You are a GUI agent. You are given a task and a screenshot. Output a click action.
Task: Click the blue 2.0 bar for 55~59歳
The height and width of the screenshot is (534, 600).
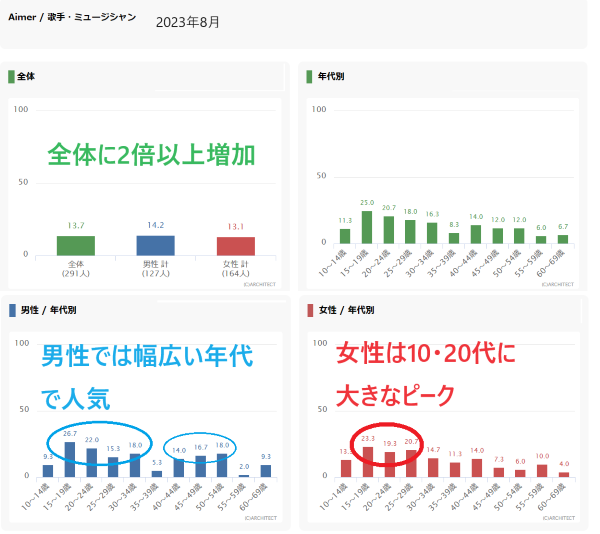tap(244, 475)
